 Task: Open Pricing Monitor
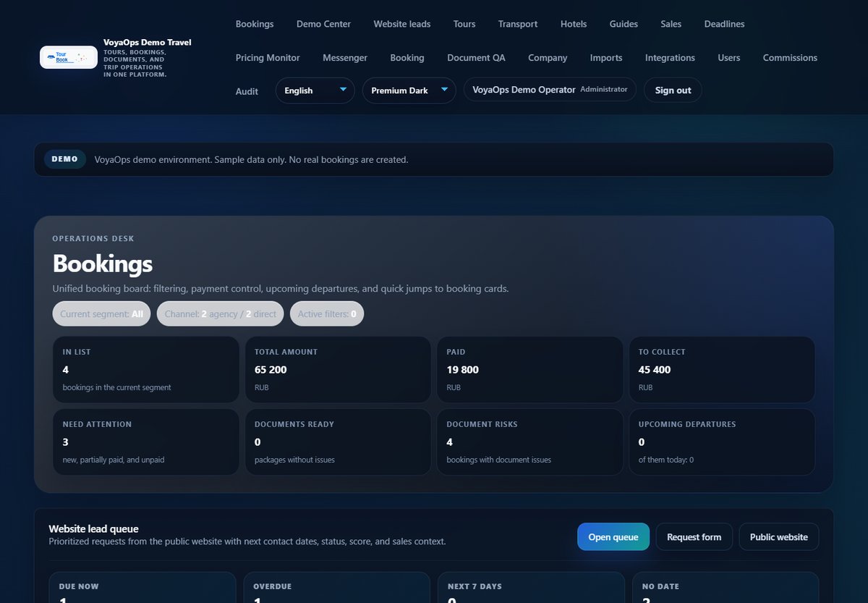coord(268,58)
